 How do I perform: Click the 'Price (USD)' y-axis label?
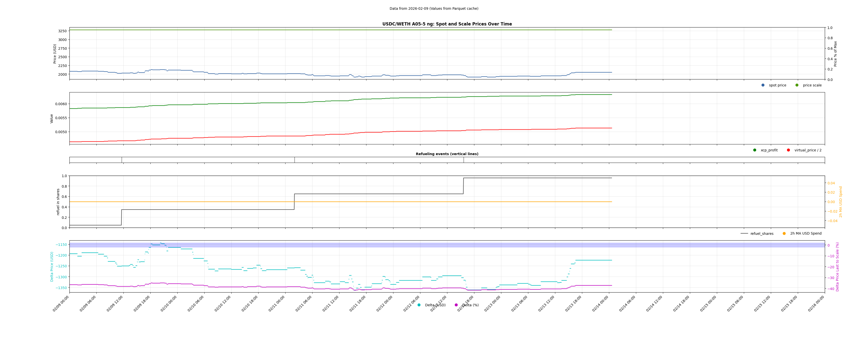(55, 53)
